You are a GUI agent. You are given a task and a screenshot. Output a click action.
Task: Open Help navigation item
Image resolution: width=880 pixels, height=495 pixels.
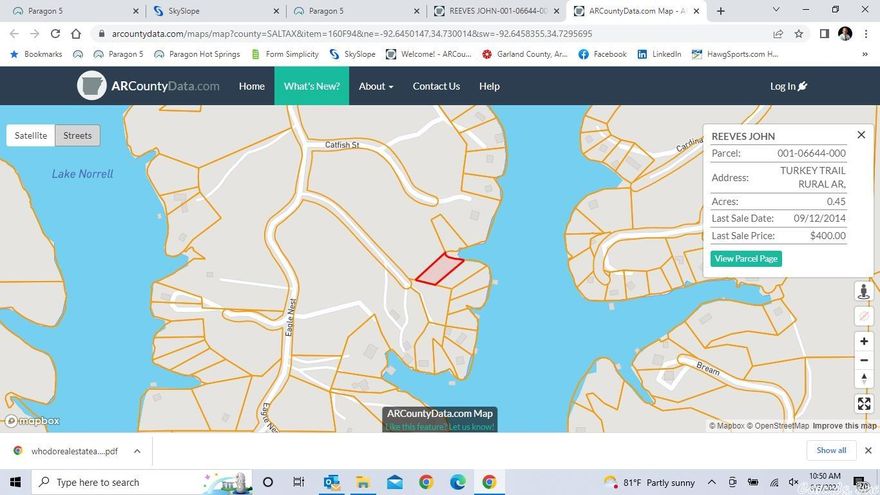tap(489, 86)
